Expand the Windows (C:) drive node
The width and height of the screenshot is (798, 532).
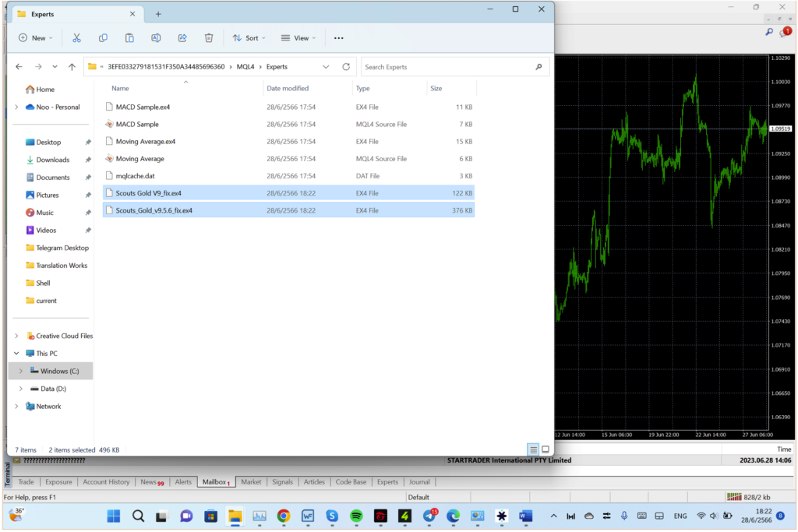(x=21, y=371)
